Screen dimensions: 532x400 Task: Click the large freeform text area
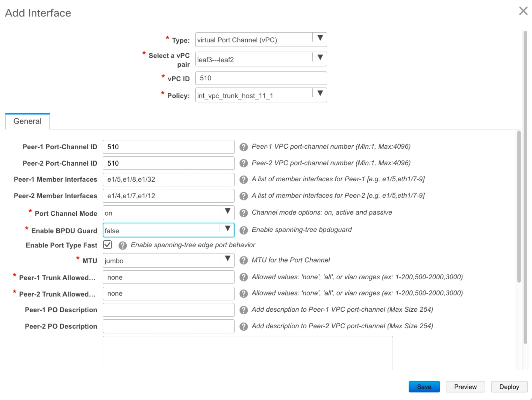tap(248, 353)
